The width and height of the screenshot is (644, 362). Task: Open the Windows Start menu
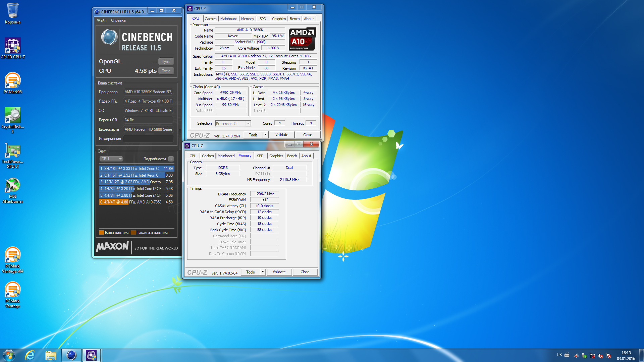tap(9, 355)
